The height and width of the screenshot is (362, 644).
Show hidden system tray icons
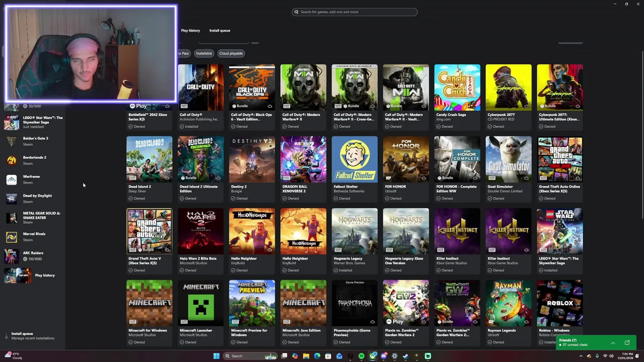581,356
